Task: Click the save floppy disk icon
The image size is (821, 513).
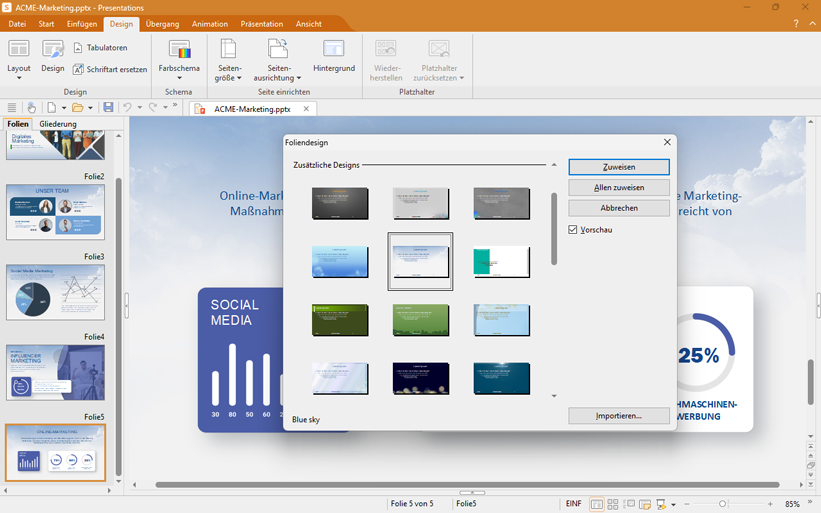Action: coord(108,107)
